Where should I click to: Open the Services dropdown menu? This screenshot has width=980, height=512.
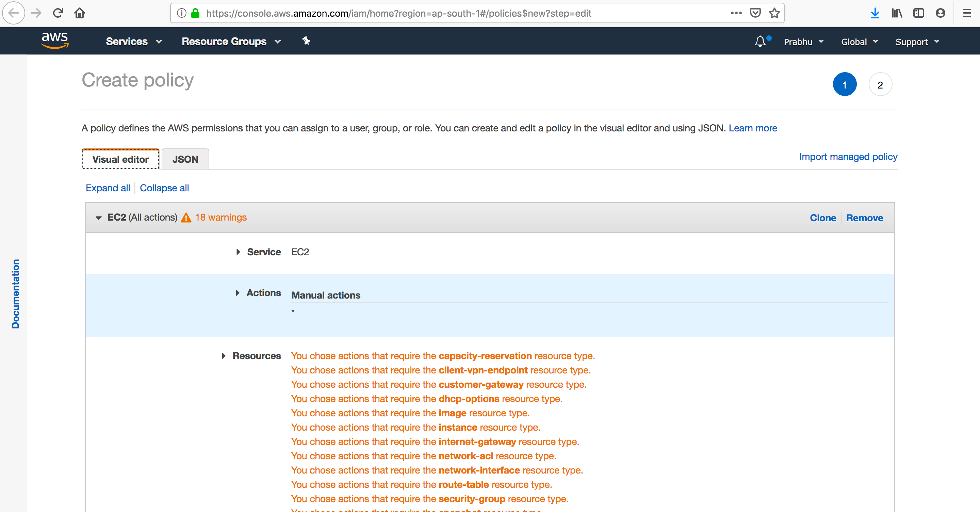(x=134, y=42)
